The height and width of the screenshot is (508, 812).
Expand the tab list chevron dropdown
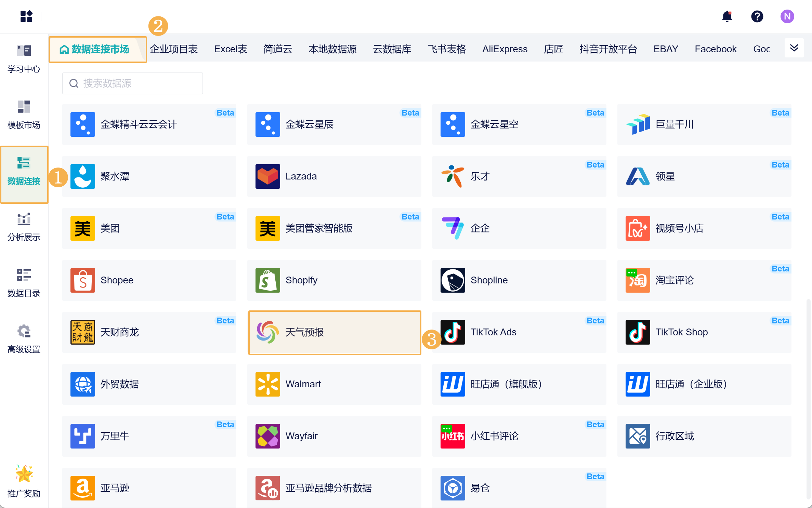click(x=794, y=48)
